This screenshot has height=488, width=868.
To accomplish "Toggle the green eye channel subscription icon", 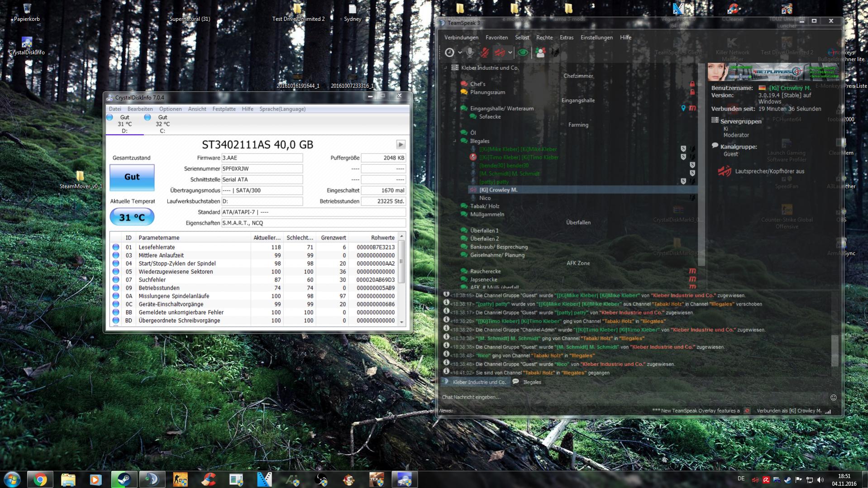I will tap(523, 53).
